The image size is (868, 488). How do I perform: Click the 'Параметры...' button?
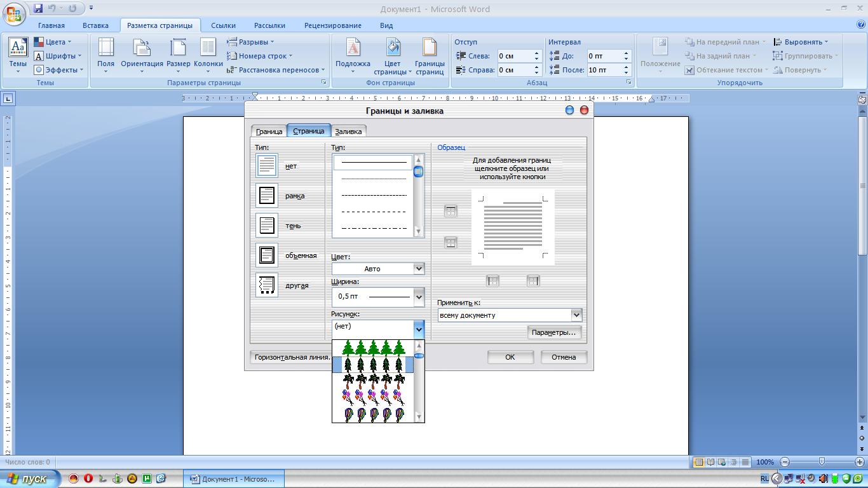(553, 332)
